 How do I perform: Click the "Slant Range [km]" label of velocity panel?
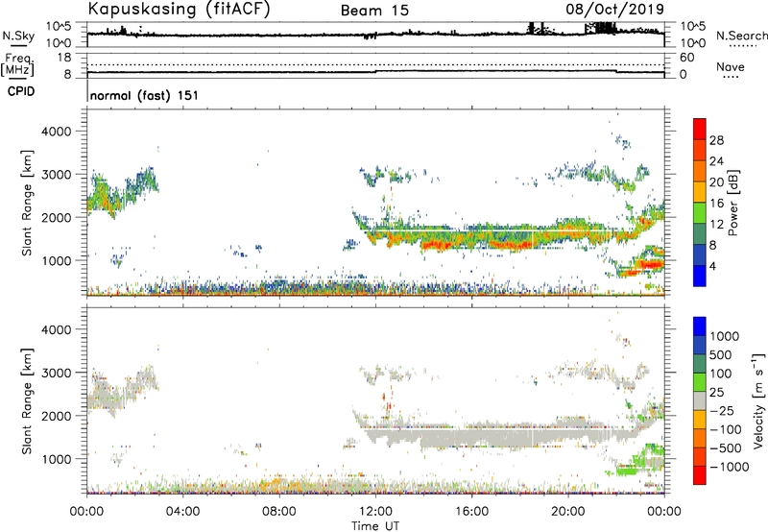(x=27, y=401)
